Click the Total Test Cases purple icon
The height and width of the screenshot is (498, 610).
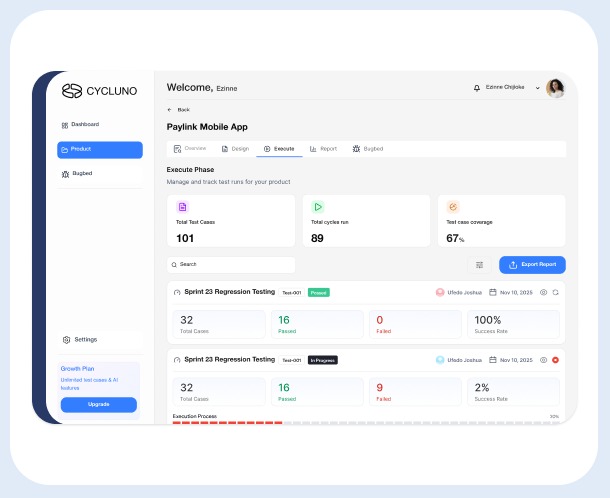tap(182, 207)
